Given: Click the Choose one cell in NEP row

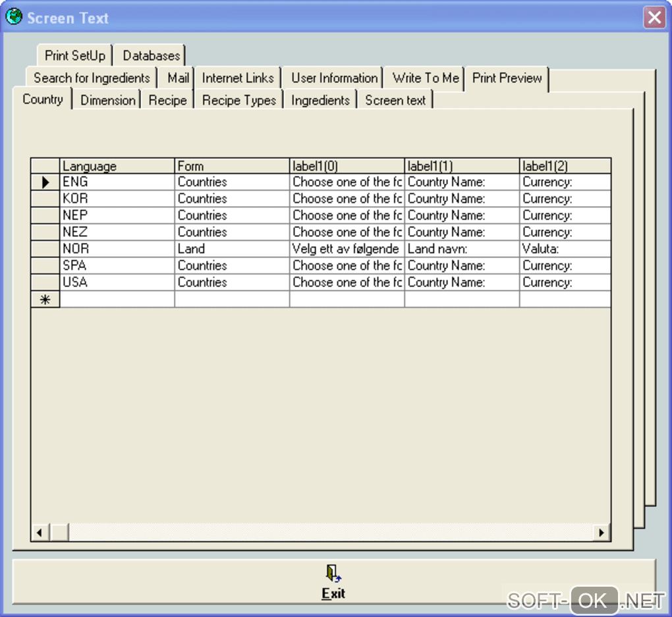Looking at the screenshot, I should click(x=347, y=215).
